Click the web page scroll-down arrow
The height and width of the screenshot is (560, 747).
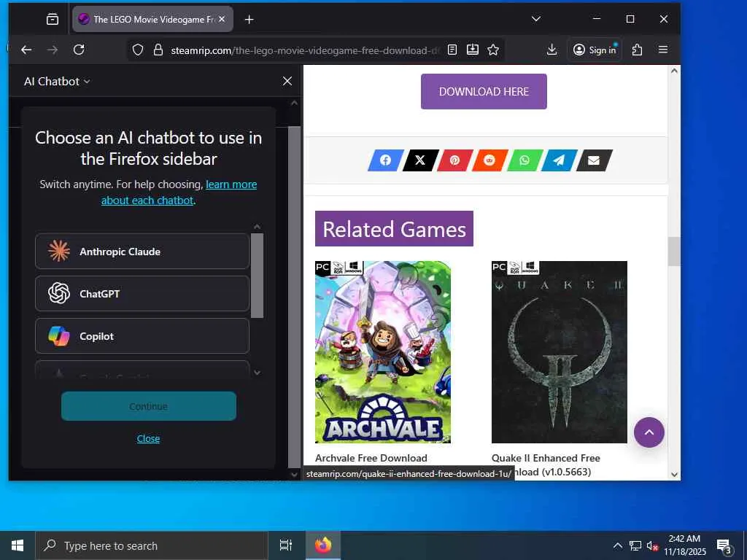pyautogui.click(x=674, y=474)
